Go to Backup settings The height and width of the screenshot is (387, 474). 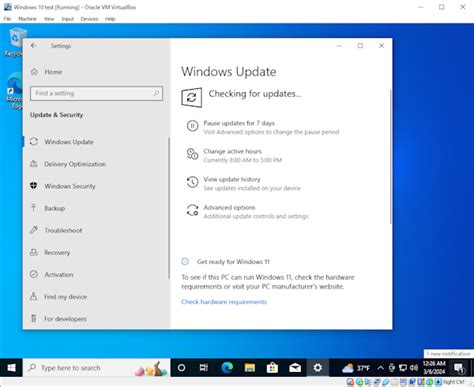click(x=48, y=208)
